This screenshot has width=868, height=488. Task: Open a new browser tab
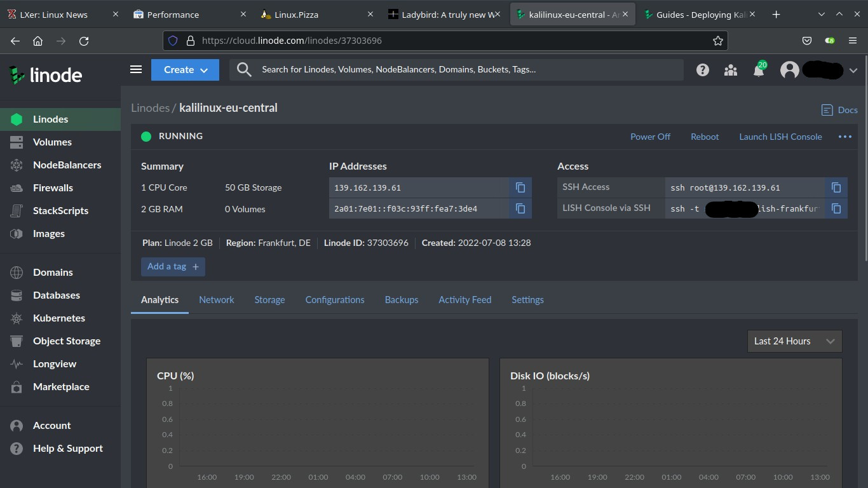point(776,14)
